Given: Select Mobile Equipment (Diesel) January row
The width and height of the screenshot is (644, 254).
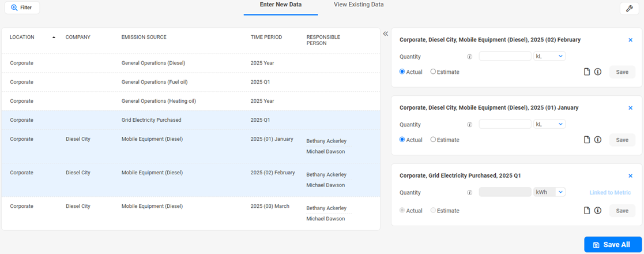Looking at the screenshot, I should (x=191, y=146).
